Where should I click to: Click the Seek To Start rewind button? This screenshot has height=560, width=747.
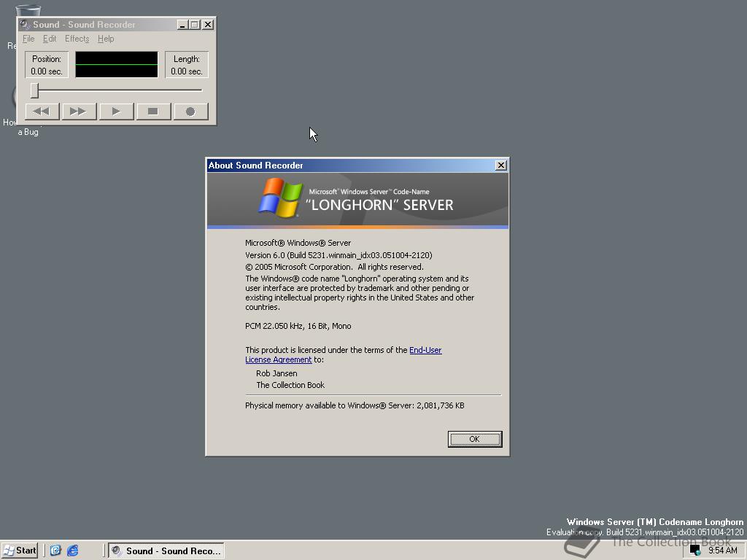(42, 112)
